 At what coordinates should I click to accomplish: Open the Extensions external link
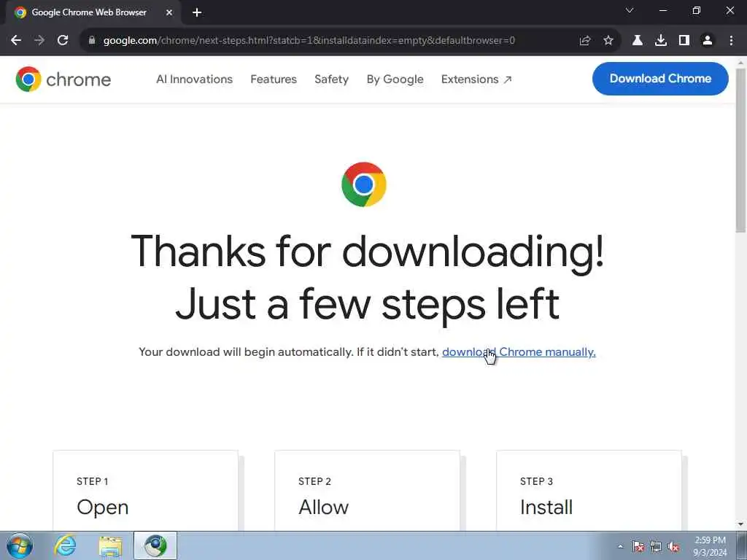(476, 79)
